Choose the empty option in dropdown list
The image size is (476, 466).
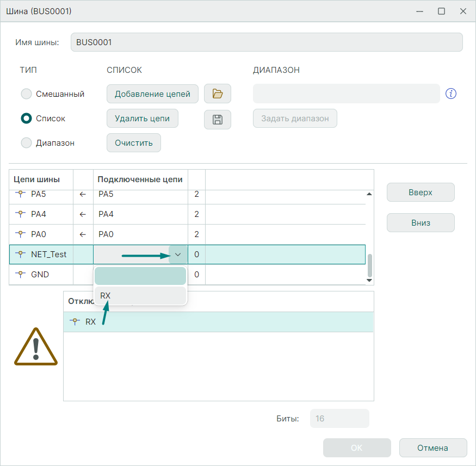(x=140, y=276)
